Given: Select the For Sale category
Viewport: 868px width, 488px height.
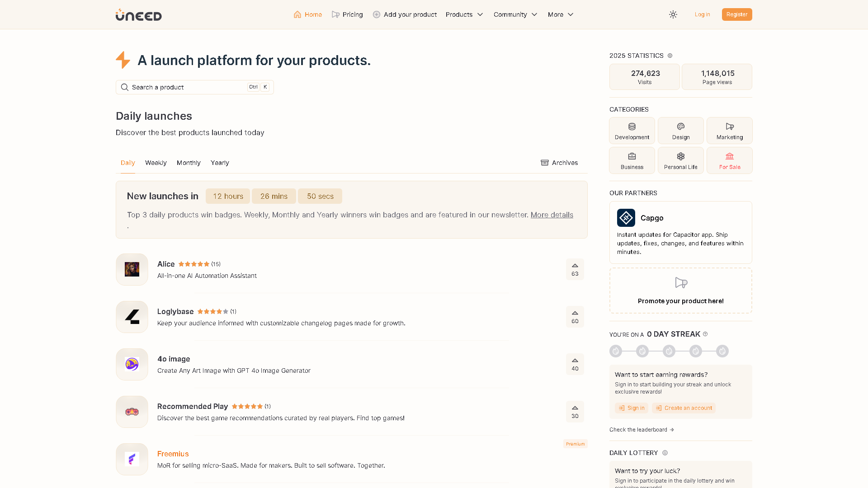Looking at the screenshot, I should [730, 160].
